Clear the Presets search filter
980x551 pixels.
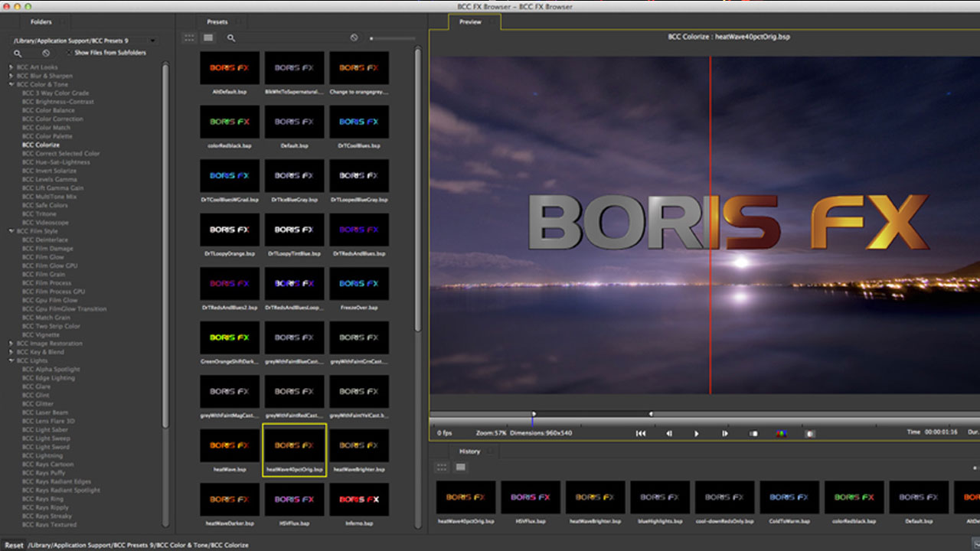(x=354, y=37)
